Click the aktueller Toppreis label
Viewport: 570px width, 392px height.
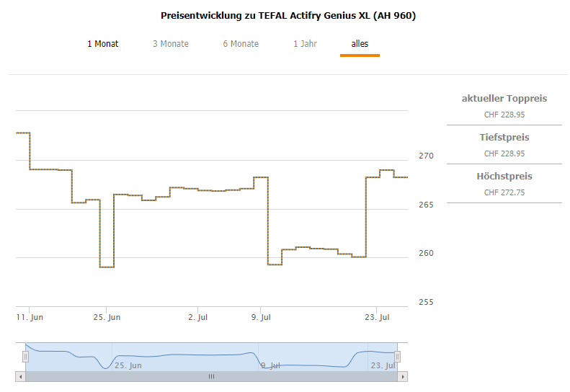(x=504, y=99)
